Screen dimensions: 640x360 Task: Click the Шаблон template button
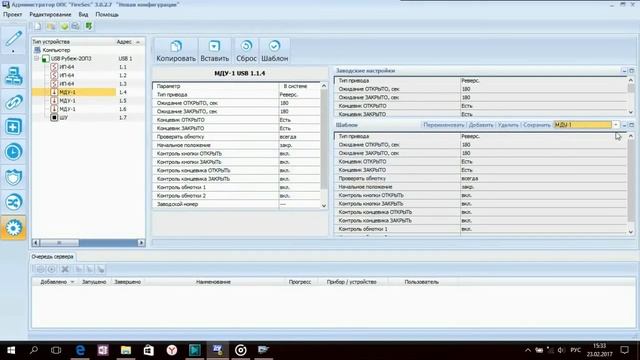[274, 51]
